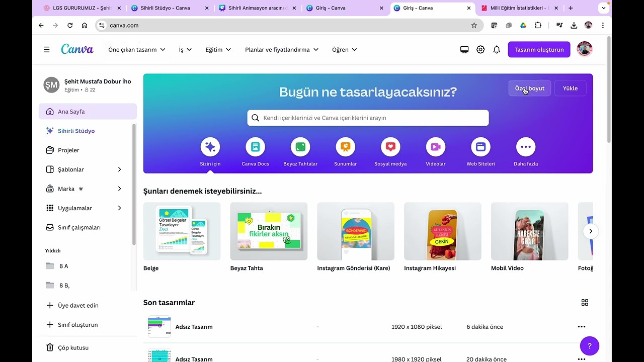This screenshot has width=644, height=362.
Task: Open the Chrome three-dot menu
Action: (x=603, y=25)
